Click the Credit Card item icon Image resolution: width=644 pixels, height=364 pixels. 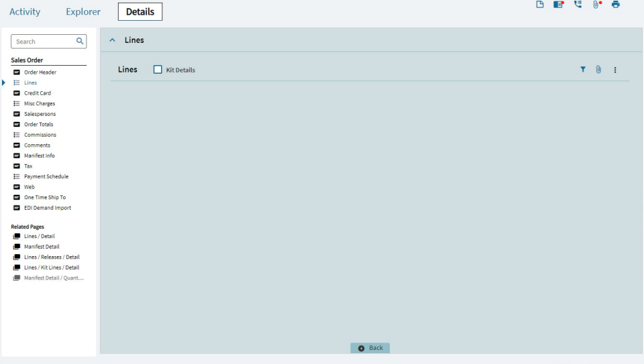(x=16, y=93)
